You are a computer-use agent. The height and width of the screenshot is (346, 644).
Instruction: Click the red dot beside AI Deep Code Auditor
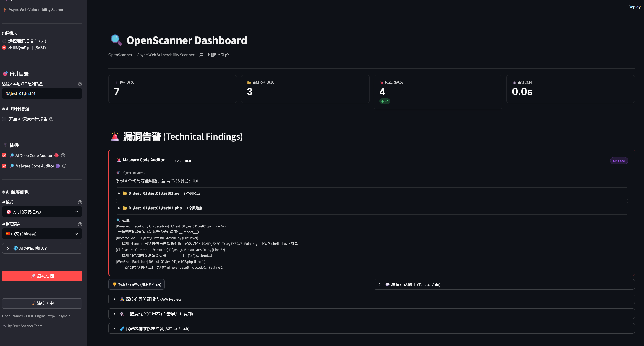coord(56,155)
